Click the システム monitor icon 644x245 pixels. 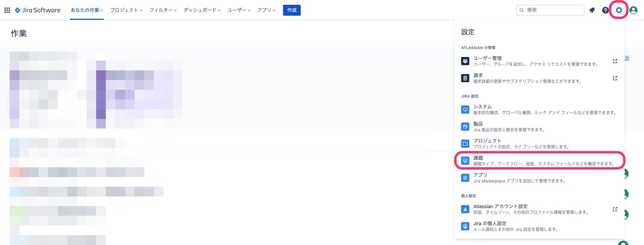pyautogui.click(x=465, y=109)
